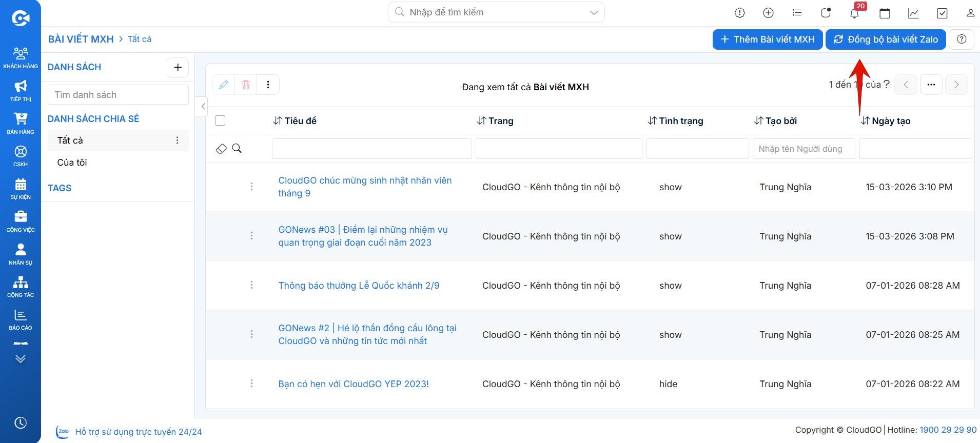Open the GONews #2 post link
The height and width of the screenshot is (443, 980).
pyautogui.click(x=367, y=334)
